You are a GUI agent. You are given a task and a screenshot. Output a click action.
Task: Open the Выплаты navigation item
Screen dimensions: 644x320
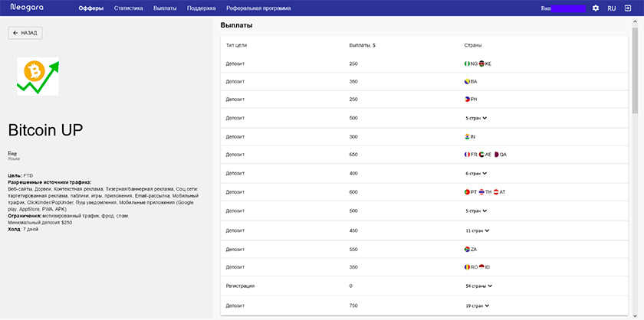tap(165, 8)
